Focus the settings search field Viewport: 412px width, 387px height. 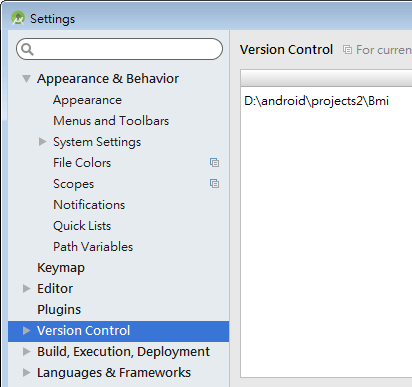coord(119,49)
